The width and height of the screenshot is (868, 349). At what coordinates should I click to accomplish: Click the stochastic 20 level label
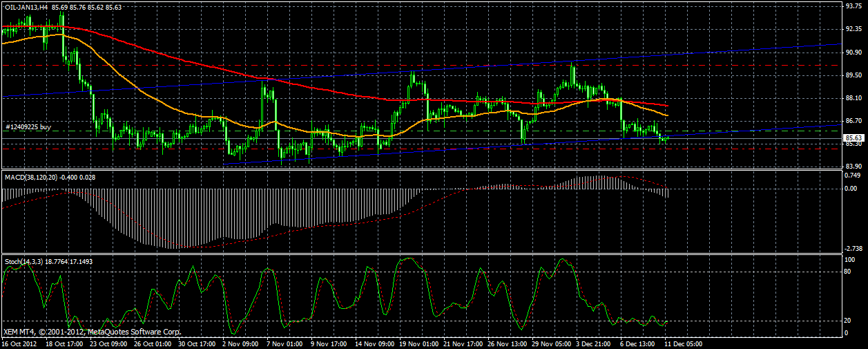[849, 321]
